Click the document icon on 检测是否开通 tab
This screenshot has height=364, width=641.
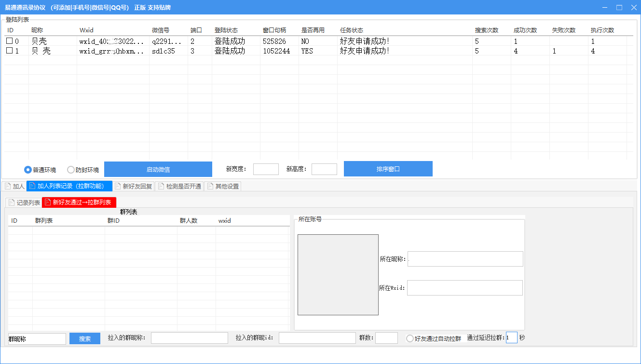161,186
